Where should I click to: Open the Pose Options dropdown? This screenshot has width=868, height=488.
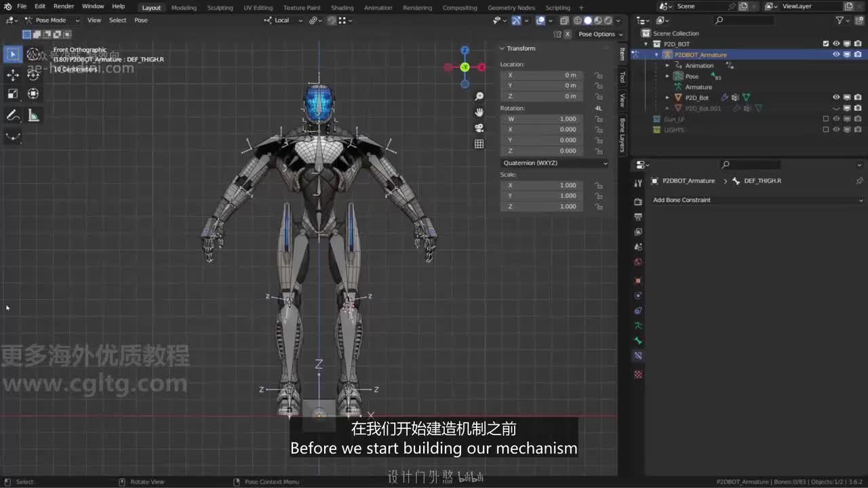[x=600, y=34]
